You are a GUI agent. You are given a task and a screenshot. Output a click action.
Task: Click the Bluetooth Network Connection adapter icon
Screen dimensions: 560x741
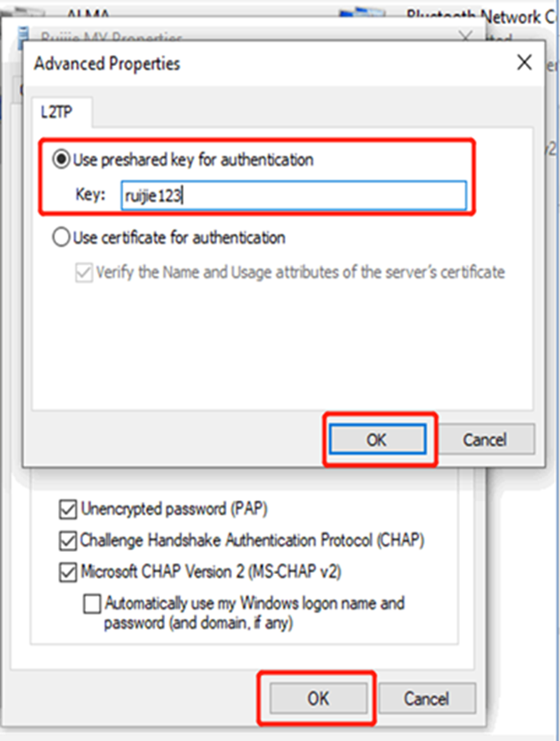361,16
